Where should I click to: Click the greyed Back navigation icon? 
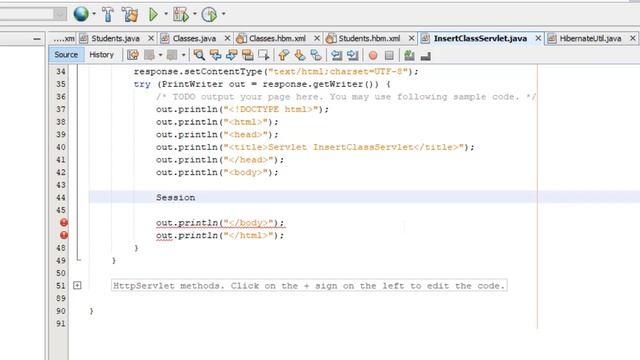tap(149, 55)
